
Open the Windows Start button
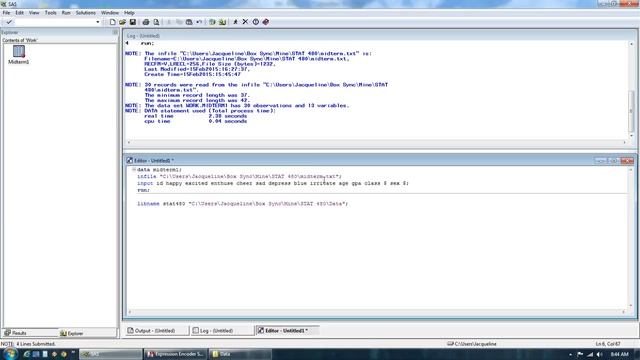tap(9, 353)
